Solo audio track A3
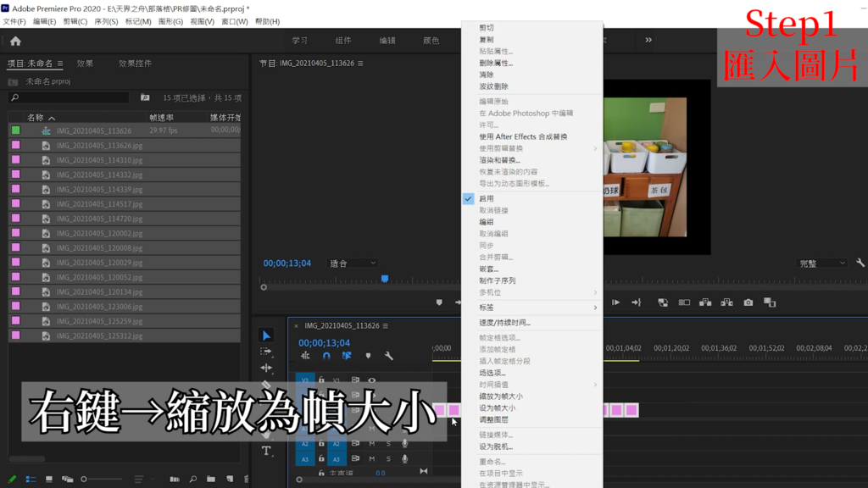The width and height of the screenshot is (868, 488). tap(388, 458)
